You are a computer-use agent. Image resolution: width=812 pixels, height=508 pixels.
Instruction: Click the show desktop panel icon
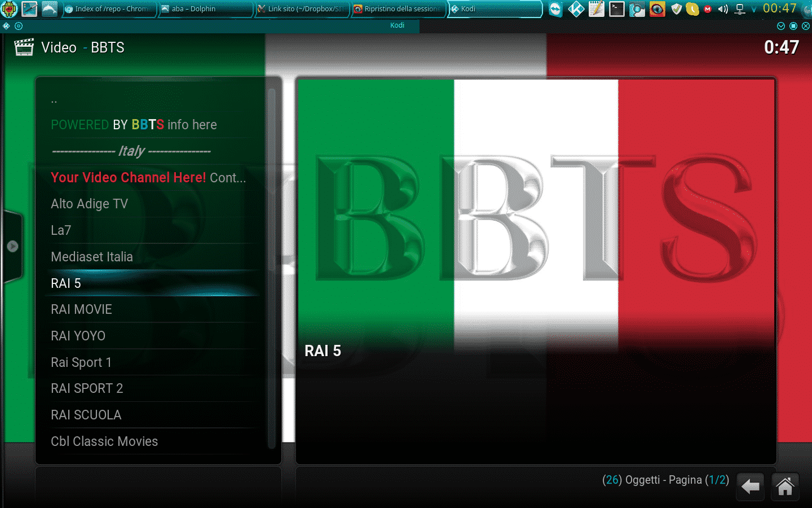point(29,9)
